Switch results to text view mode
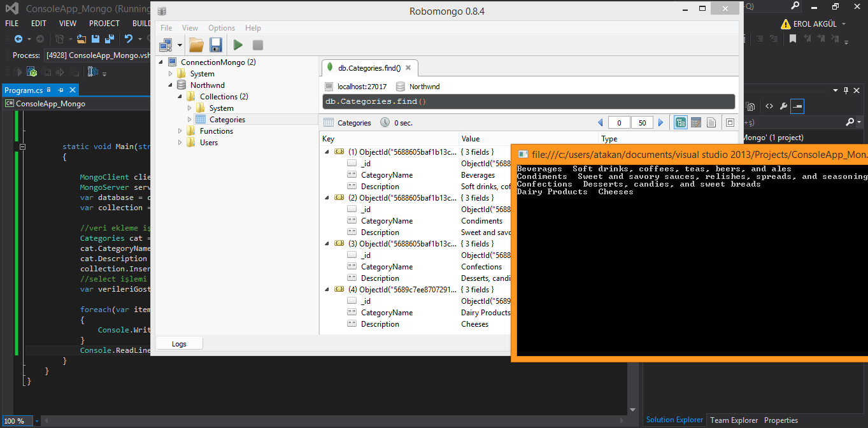 click(711, 123)
